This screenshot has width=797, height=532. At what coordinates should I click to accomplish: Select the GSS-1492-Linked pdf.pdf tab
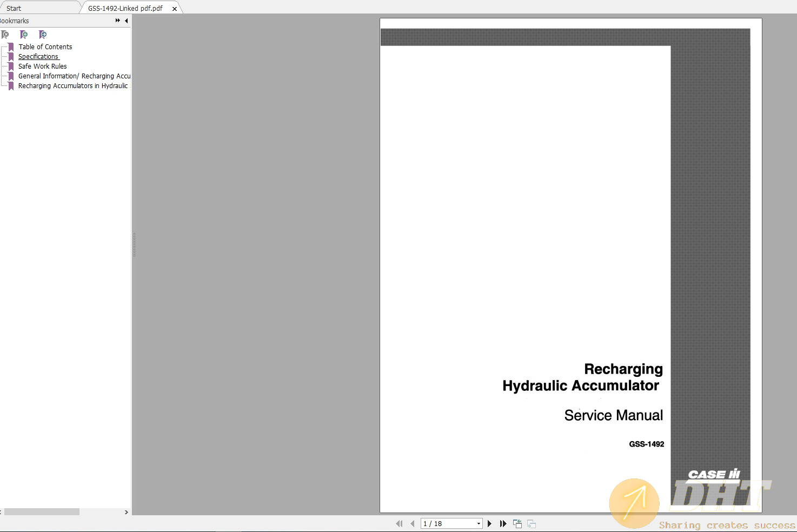point(125,8)
